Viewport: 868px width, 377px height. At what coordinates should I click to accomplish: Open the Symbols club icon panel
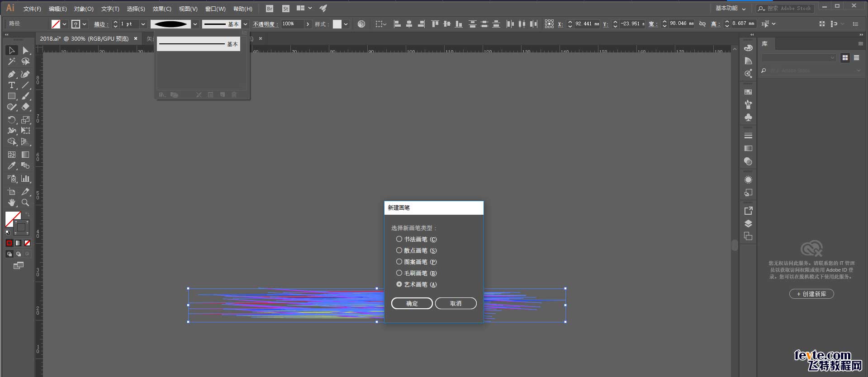coord(748,118)
